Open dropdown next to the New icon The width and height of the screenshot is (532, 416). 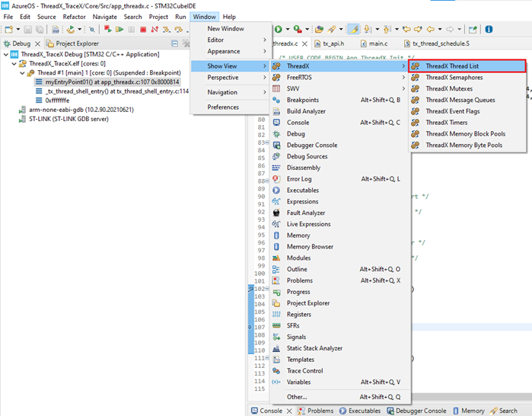[x=18, y=30]
